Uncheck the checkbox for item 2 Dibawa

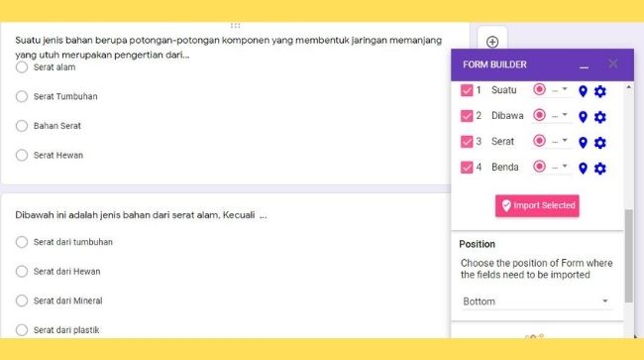(x=467, y=116)
